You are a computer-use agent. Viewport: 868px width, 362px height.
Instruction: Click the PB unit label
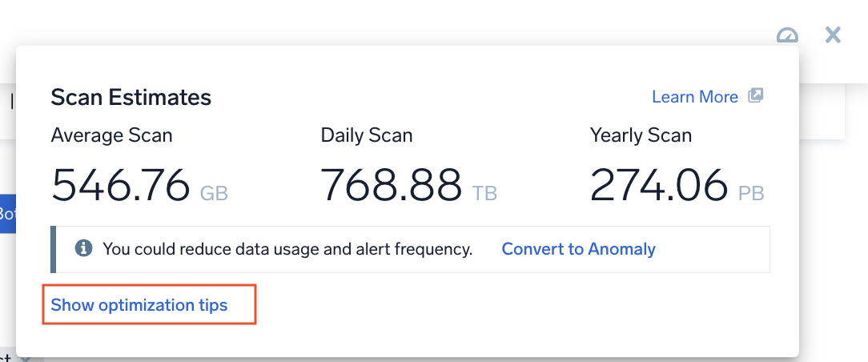pyautogui.click(x=751, y=194)
